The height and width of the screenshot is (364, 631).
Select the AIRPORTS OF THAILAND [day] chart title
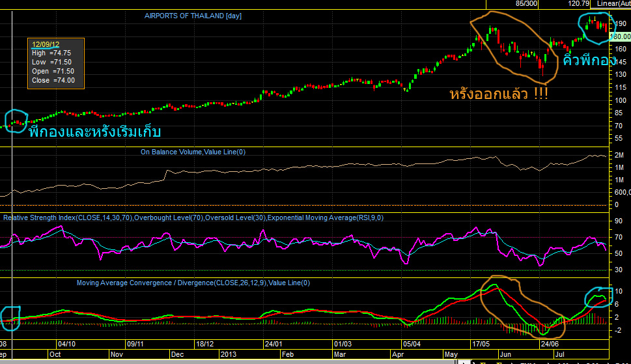[x=193, y=16]
